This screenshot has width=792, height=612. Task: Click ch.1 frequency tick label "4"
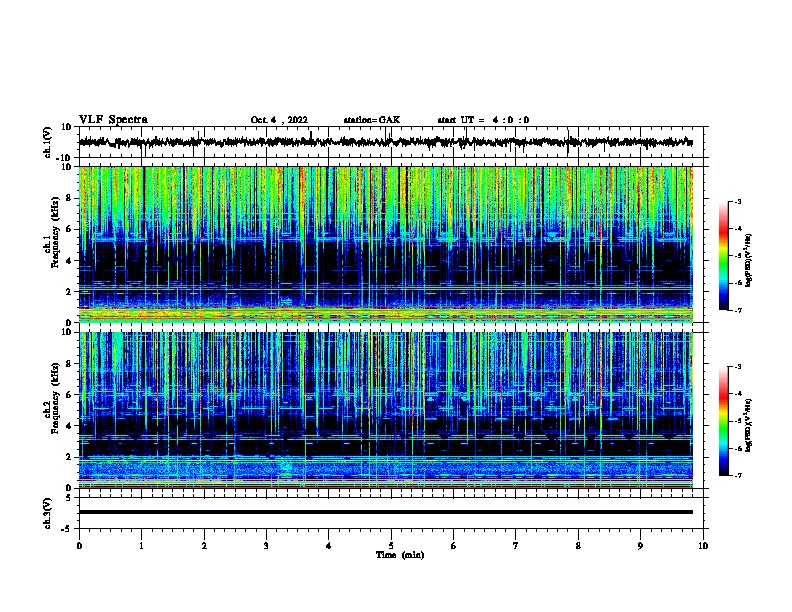[x=69, y=261]
